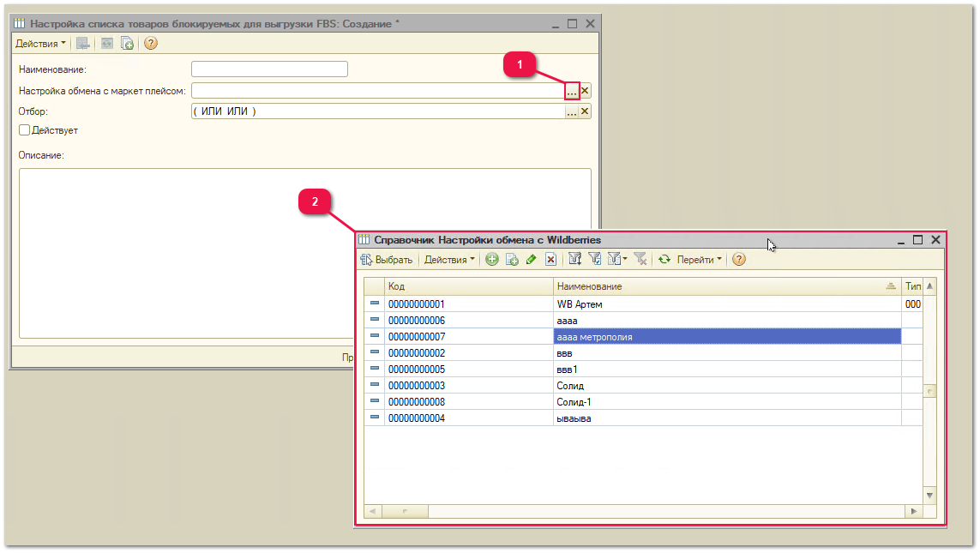
Task: Click horizontal scrollbar right arrow in catalog
Action: [914, 511]
